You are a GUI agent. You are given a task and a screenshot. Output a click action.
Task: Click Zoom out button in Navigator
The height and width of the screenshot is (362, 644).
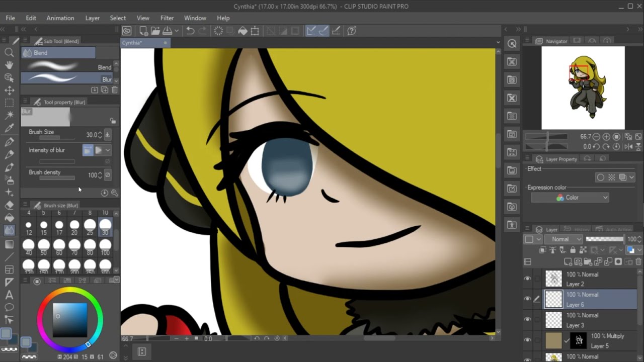tap(597, 137)
